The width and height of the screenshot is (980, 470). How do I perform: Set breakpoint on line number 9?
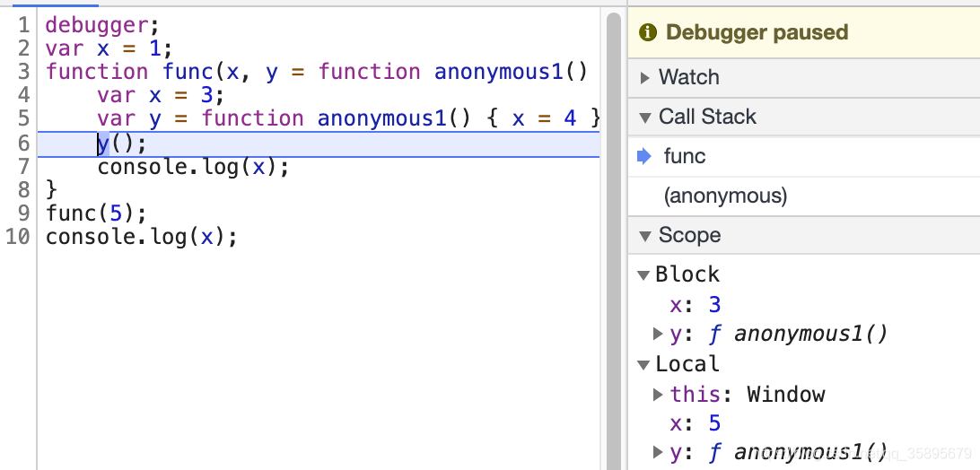[x=23, y=213]
